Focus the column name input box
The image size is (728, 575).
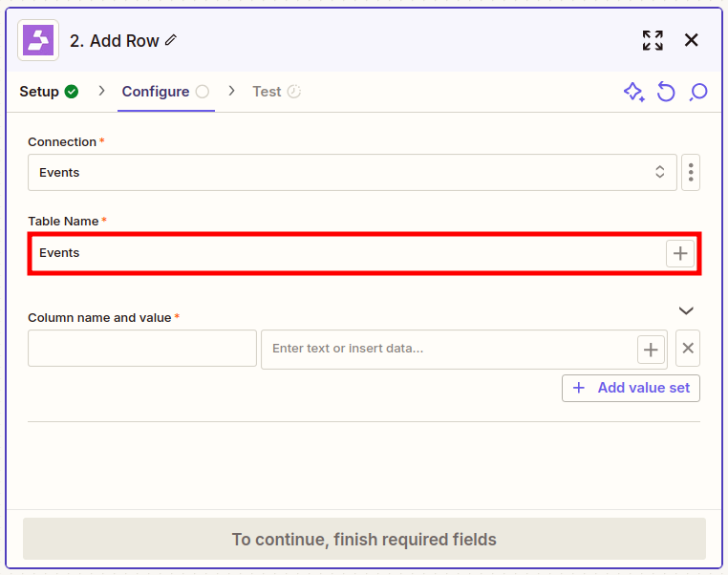(x=142, y=348)
